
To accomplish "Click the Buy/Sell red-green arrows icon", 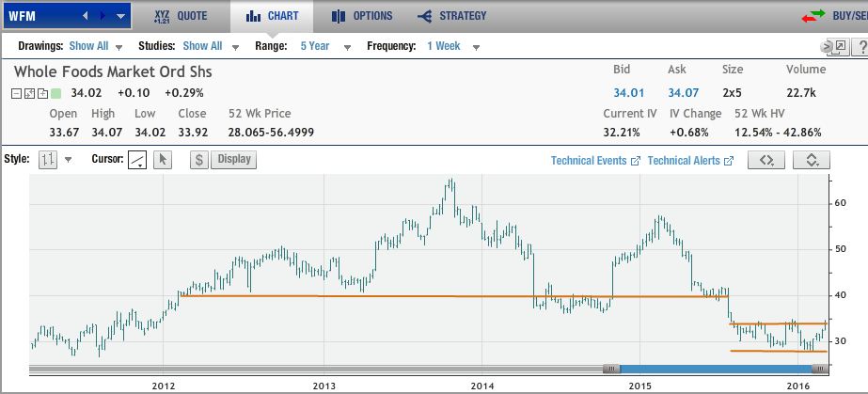I will click(x=813, y=17).
